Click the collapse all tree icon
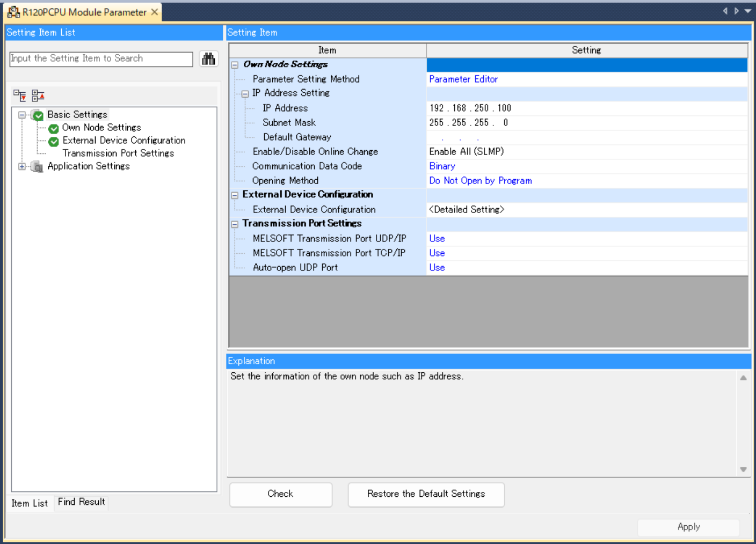Screen dimensions: 756x544 point(38,95)
